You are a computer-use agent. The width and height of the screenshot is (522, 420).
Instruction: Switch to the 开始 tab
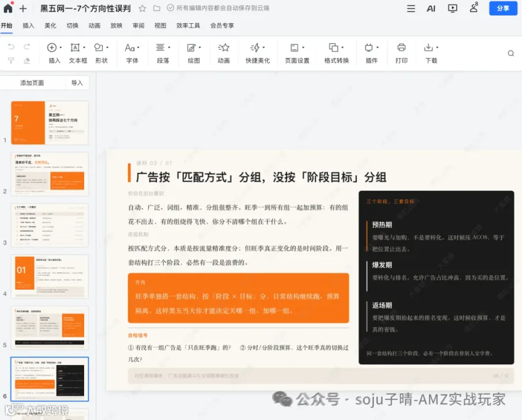[6, 25]
